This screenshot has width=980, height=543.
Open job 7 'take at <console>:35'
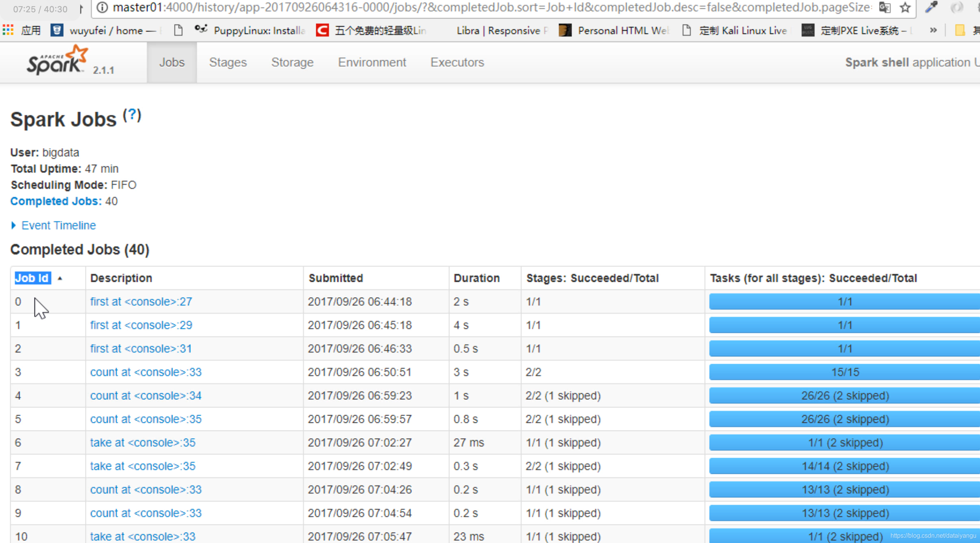coord(143,466)
